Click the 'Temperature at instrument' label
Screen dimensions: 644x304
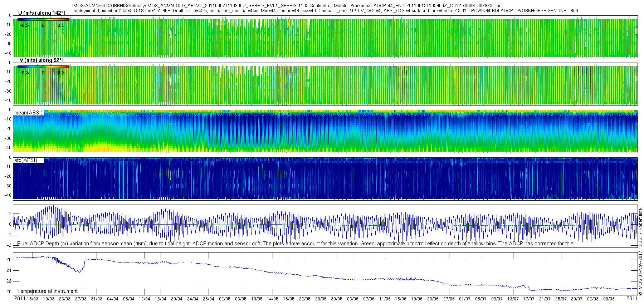[x=47, y=291]
